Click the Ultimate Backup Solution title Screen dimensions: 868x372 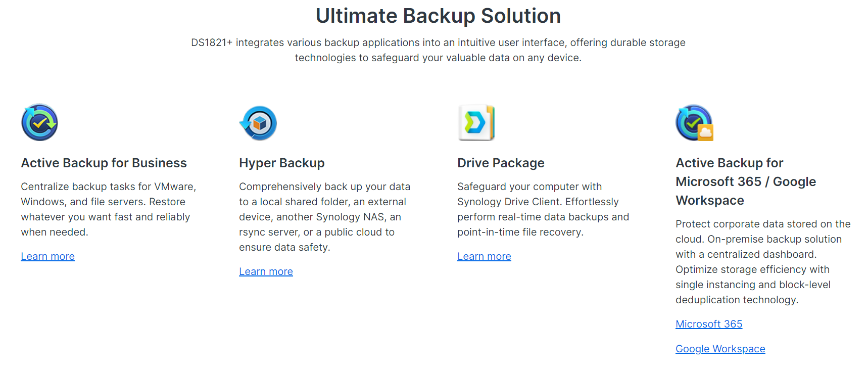pyautogui.click(x=438, y=16)
